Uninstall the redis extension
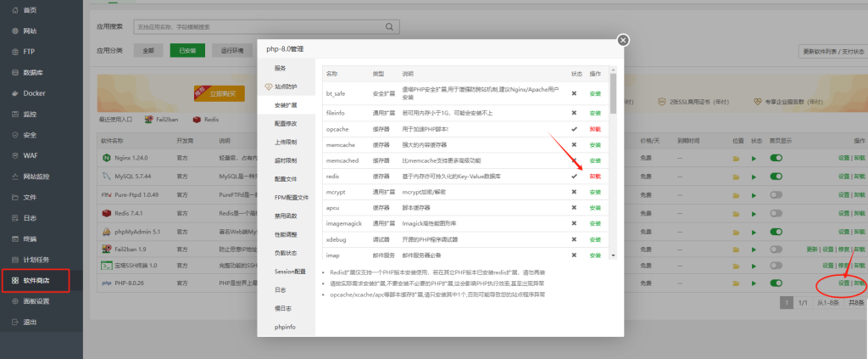Viewport: 868px width, 359px height. point(595,176)
